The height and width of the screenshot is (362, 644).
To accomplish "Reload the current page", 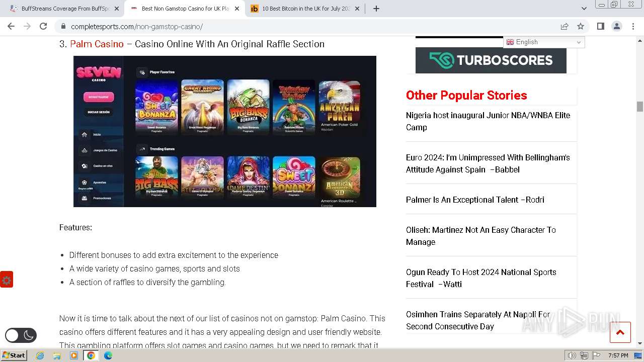I will click(x=43, y=26).
